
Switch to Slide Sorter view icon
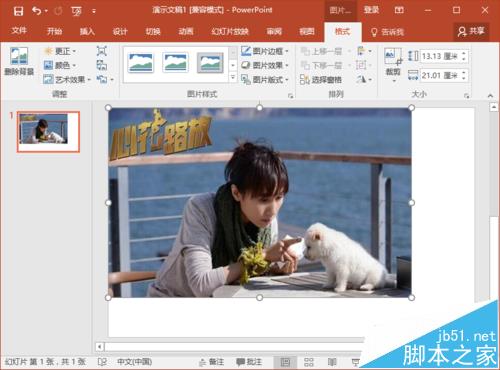[x=309, y=362]
